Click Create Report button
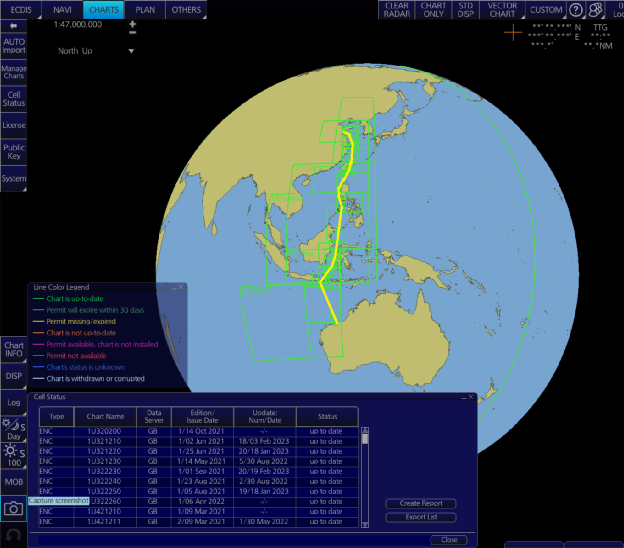This screenshot has height=548, width=624. (x=421, y=503)
